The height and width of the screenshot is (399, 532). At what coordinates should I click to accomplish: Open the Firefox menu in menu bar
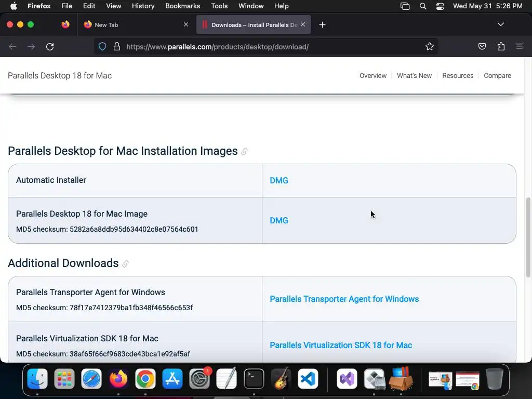point(39,6)
